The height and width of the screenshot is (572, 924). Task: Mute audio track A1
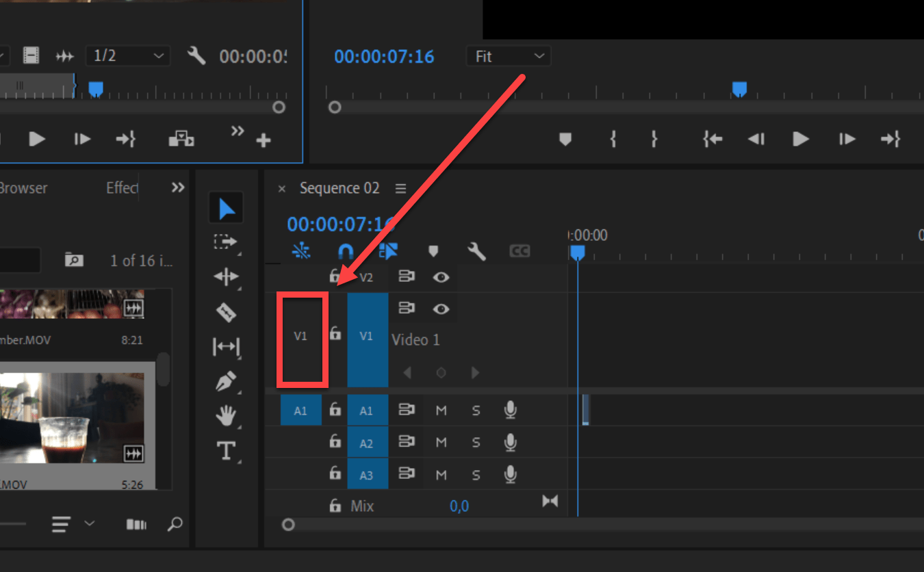click(441, 410)
